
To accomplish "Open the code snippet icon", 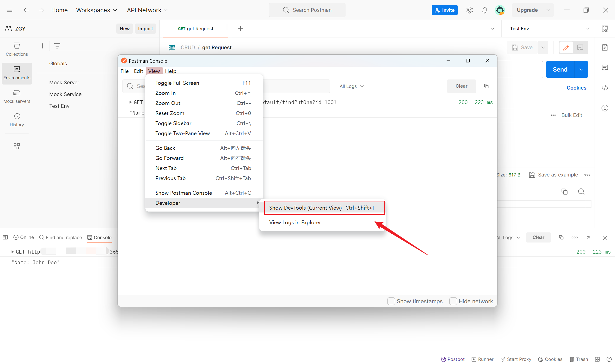I will (x=605, y=88).
